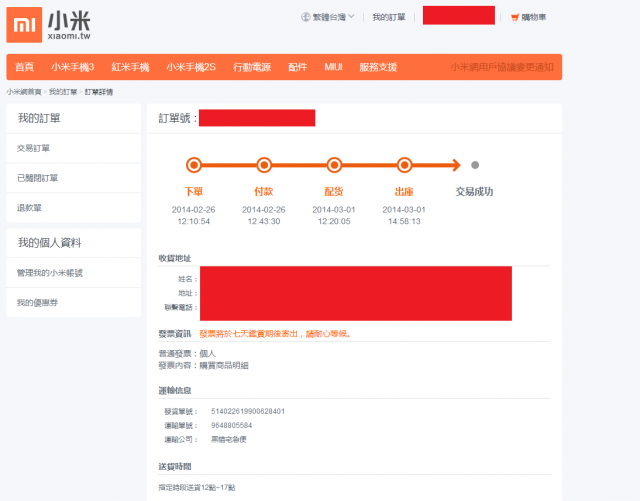Click shipping number 514022619900628401
This screenshot has height=501, width=640.
248,411
